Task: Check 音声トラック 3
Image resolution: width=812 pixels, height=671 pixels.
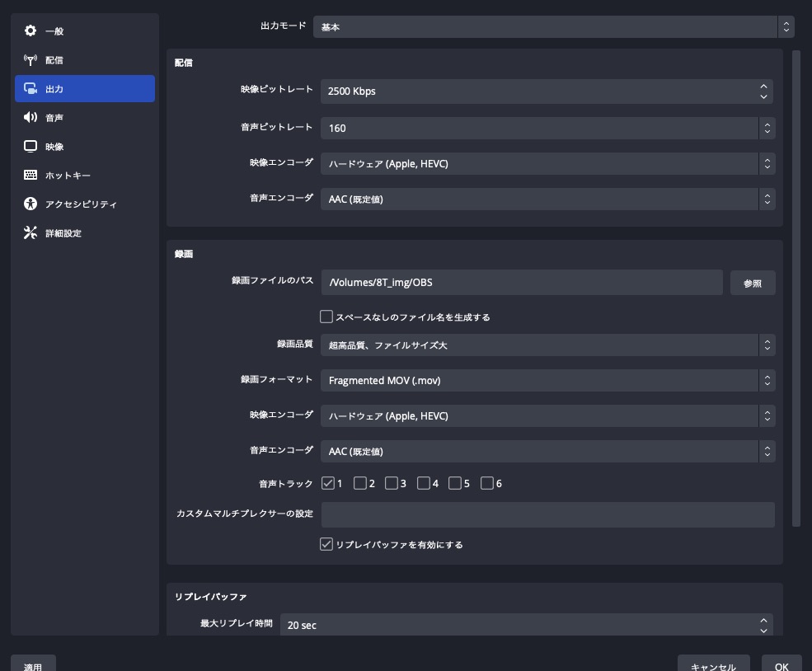Action: 392,483
